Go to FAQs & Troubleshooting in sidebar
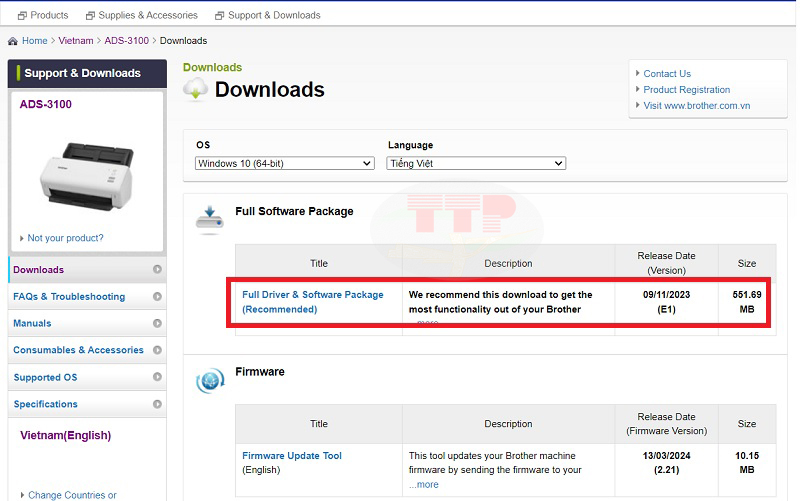Image resolution: width=800 pixels, height=501 pixels. (69, 297)
